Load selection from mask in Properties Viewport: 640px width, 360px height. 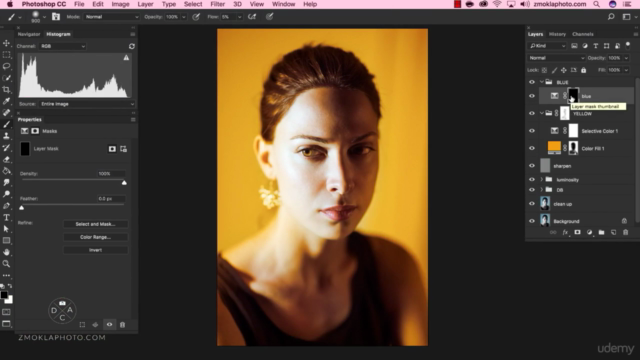click(82, 324)
